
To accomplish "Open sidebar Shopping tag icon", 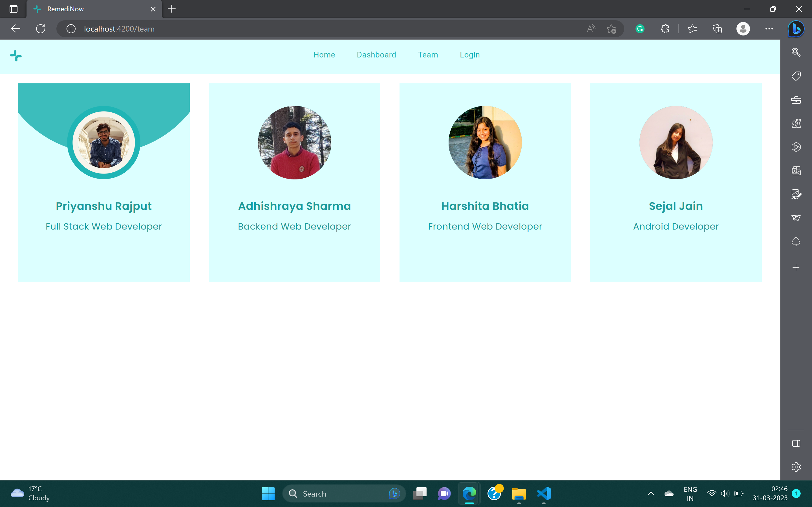I will pyautogui.click(x=796, y=76).
